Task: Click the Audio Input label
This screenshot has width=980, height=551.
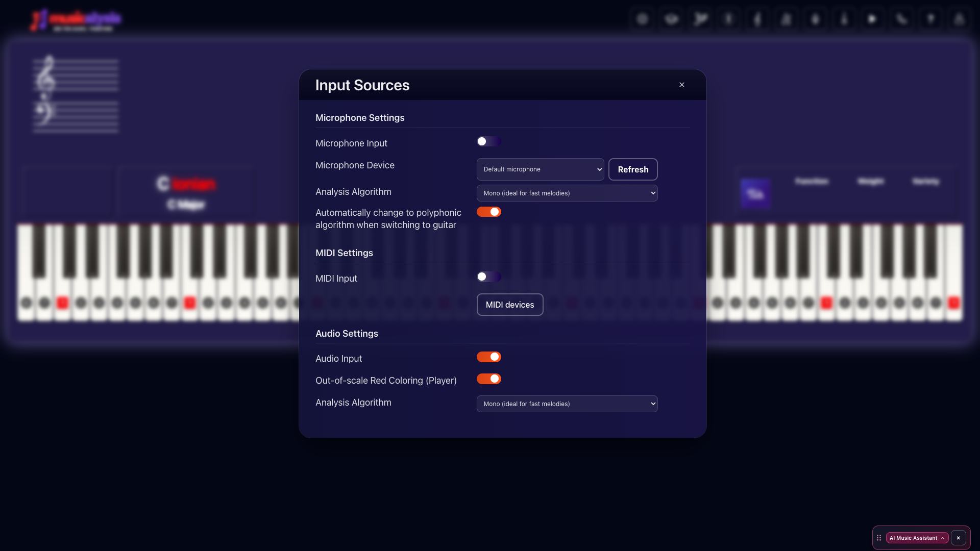Action: tap(338, 359)
